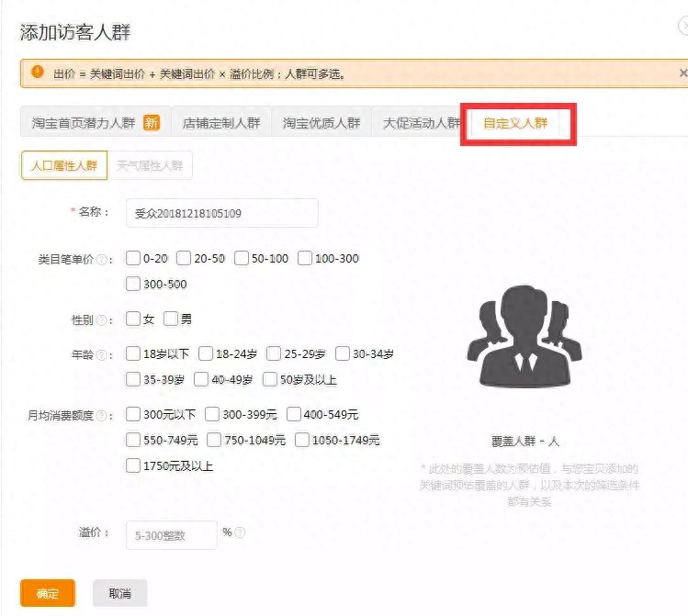
Task: Check the 40-49岁 age checkbox
Action: click(x=201, y=379)
